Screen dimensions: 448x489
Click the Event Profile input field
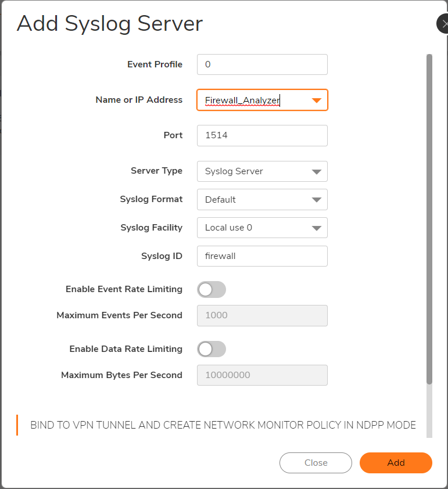[262, 64]
